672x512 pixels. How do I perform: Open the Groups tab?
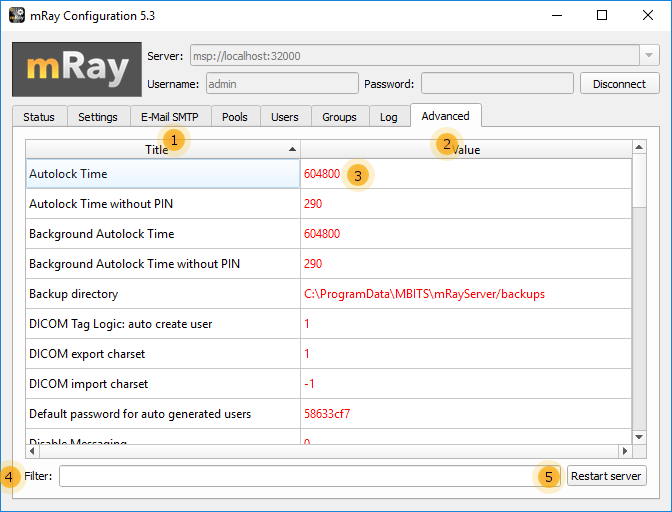[x=339, y=117]
